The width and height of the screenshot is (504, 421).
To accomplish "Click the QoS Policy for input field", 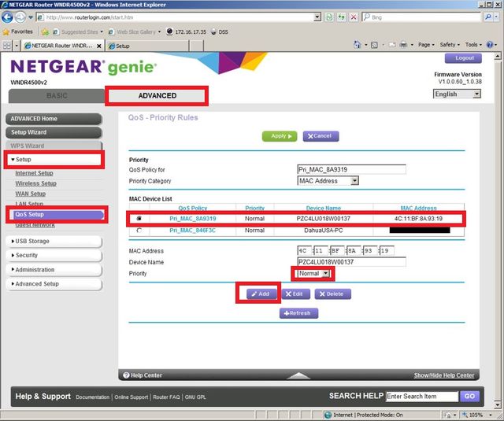I will tap(351, 169).
